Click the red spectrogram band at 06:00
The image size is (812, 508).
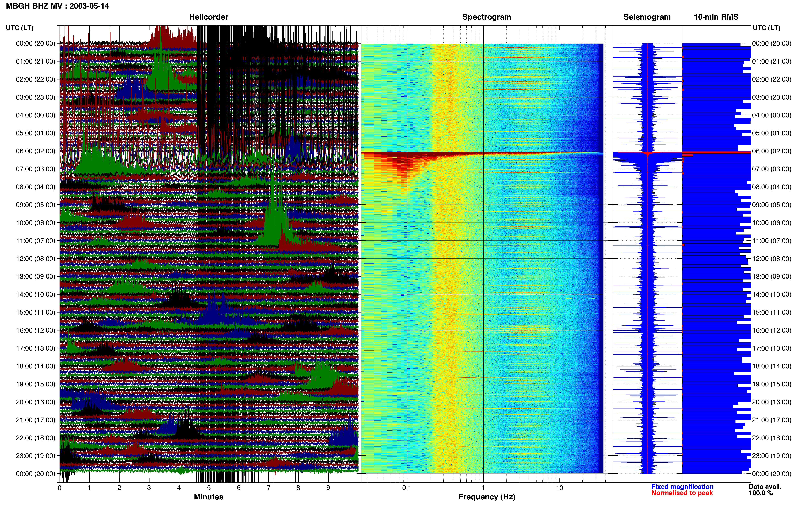point(482,154)
